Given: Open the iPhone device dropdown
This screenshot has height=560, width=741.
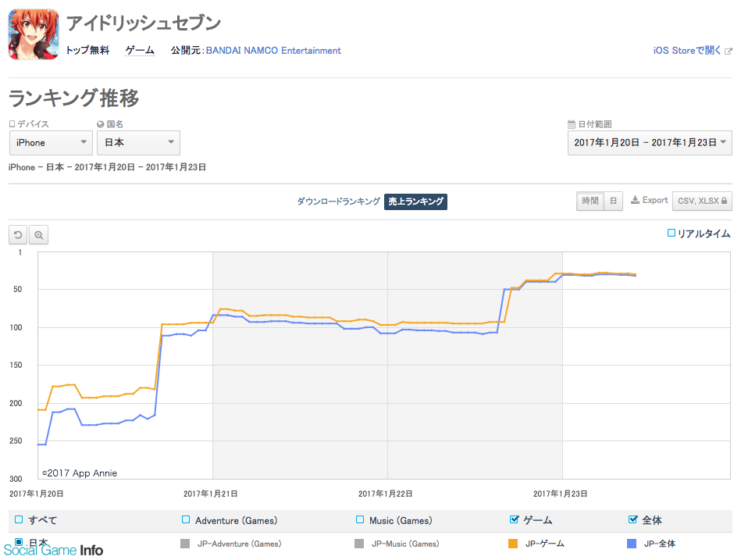Looking at the screenshot, I should [51, 143].
